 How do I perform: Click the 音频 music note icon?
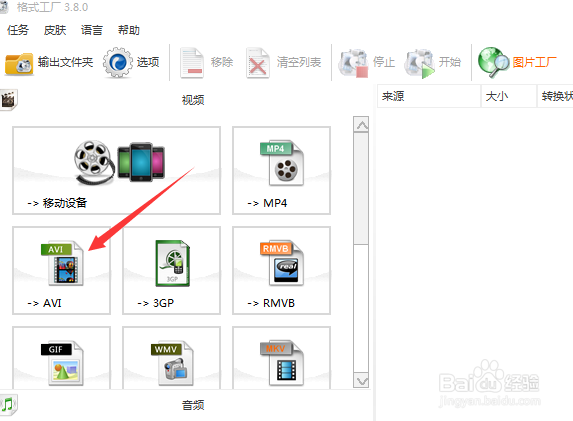(x=8, y=405)
